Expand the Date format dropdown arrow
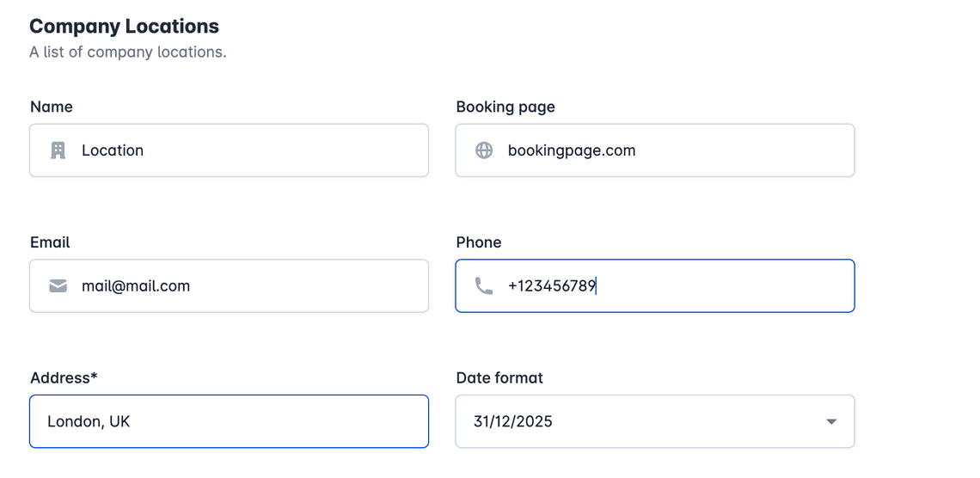Screen dimensions: 980x478 pyautogui.click(x=831, y=422)
